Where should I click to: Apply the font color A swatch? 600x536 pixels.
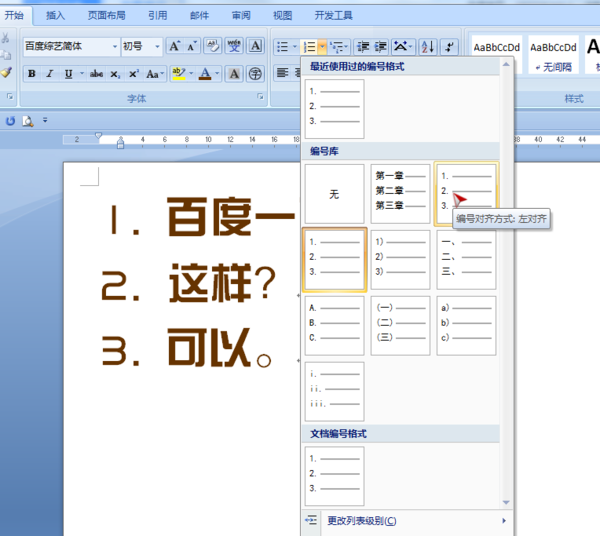tap(205, 73)
